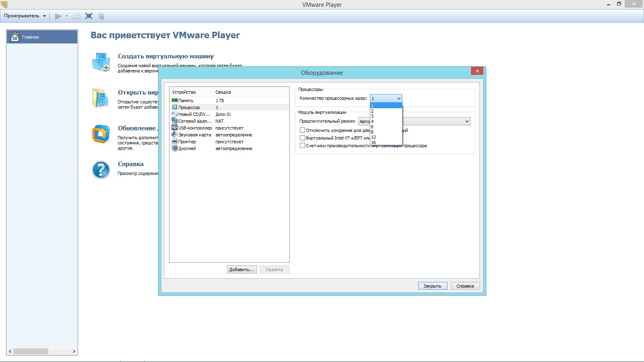Click the Закрыть button
The width and height of the screenshot is (644, 362).
pyautogui.click(x=433, y=286)
